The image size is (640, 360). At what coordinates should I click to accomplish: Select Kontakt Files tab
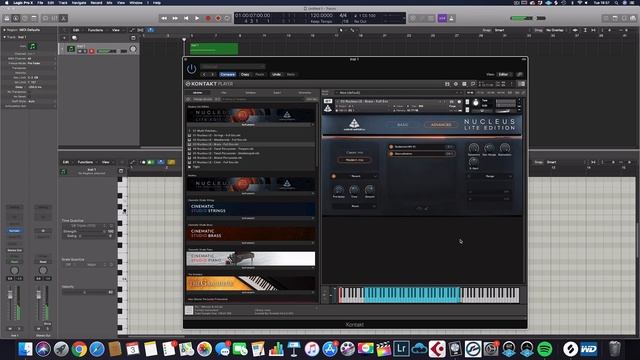[224, 93]
